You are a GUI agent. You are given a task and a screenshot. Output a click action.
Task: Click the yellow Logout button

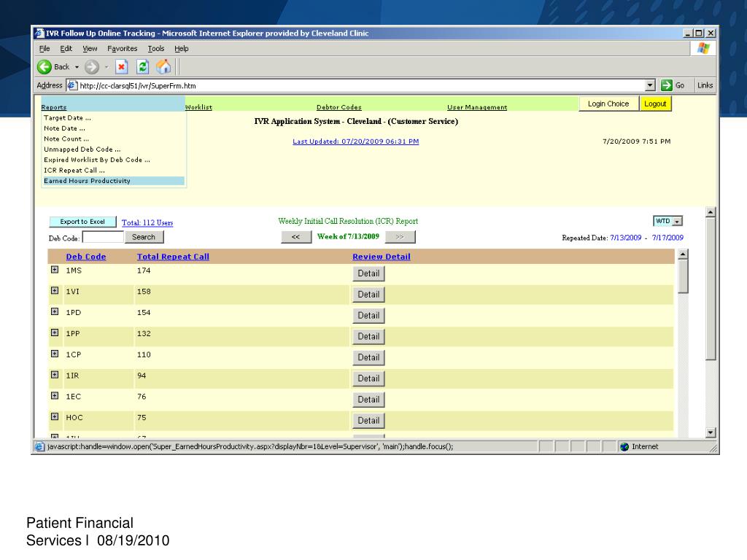655,104
